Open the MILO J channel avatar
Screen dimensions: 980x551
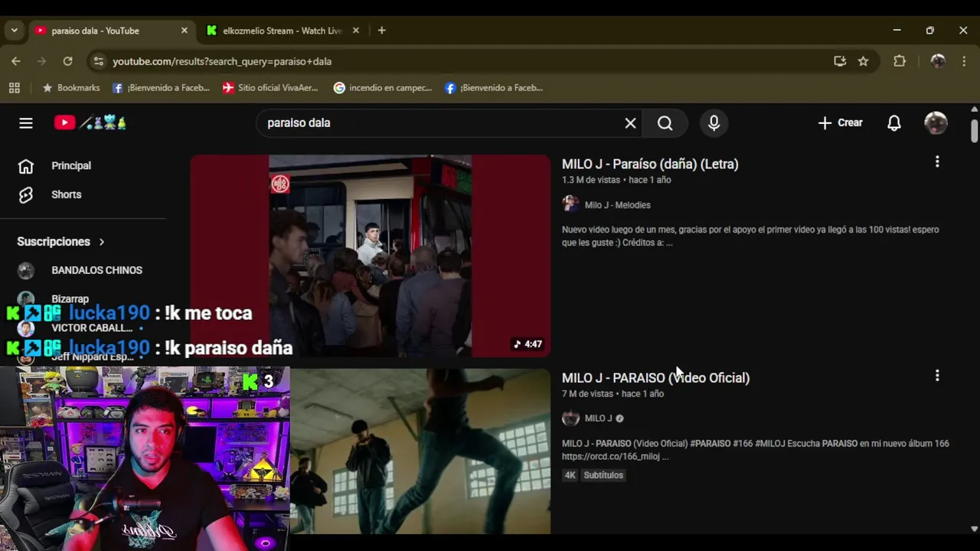[570, 418]
